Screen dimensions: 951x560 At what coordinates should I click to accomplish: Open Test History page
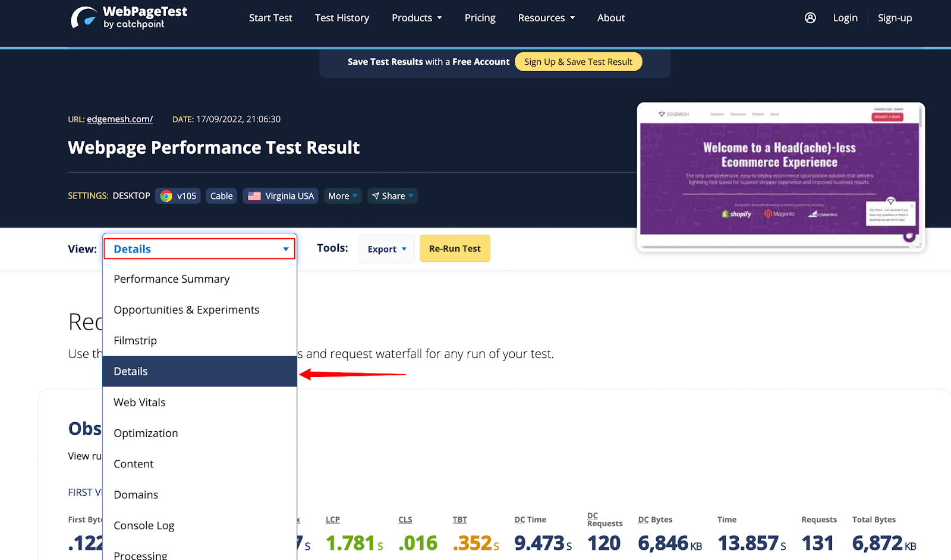(x=342, y=18)
